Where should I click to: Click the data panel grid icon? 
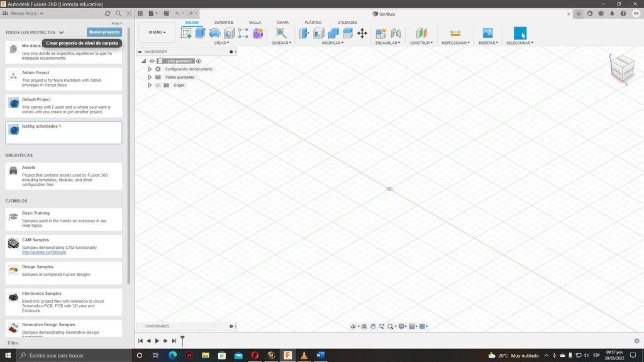pos(140,14)
